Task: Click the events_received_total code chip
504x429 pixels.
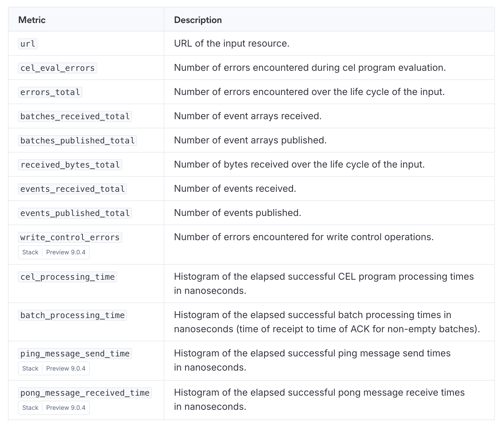Action: pyautogui.click(x=73, y=189)
